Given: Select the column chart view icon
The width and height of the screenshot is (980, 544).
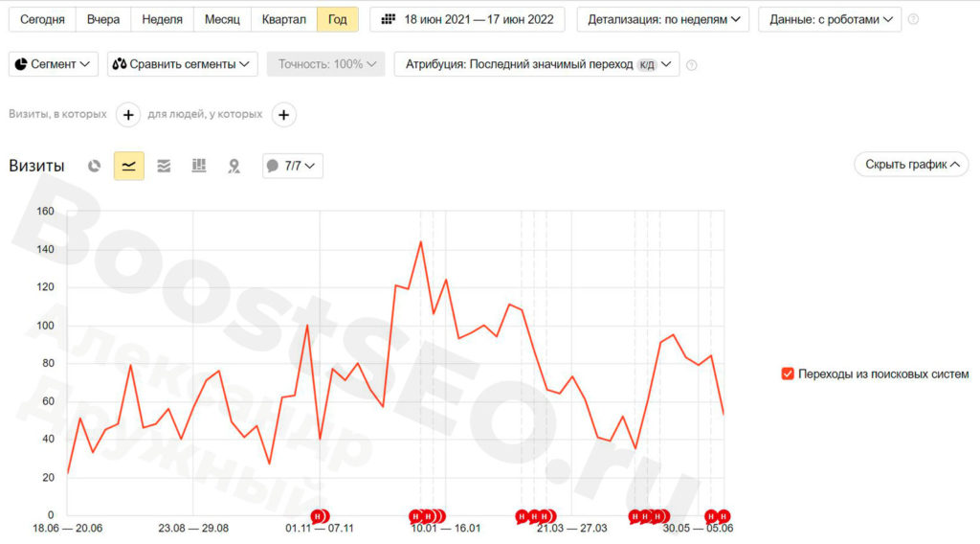Looking at the screenshot, I should point(199,166).
